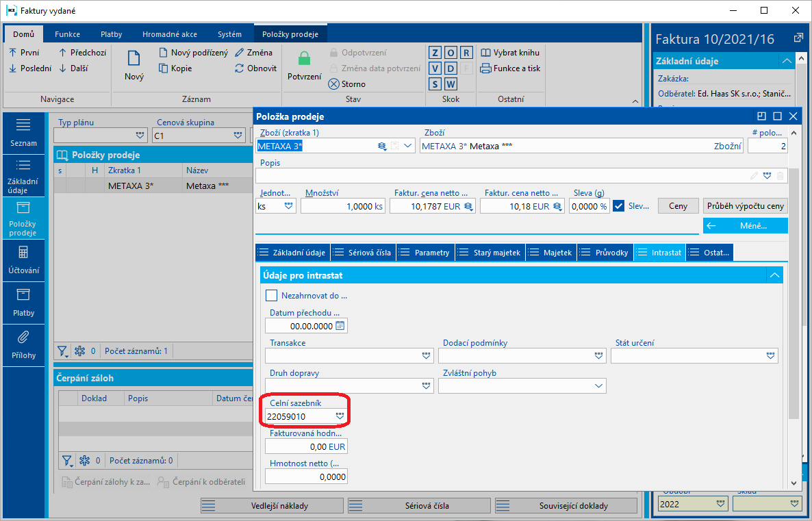This screenshot has width=812, height=521.
Task: Open Přílohy attachments in the sidebar
Action: [x=23, y=345]
